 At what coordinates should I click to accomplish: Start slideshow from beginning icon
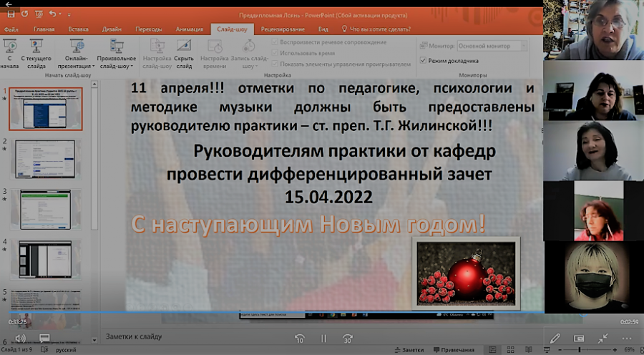[10, 46]
